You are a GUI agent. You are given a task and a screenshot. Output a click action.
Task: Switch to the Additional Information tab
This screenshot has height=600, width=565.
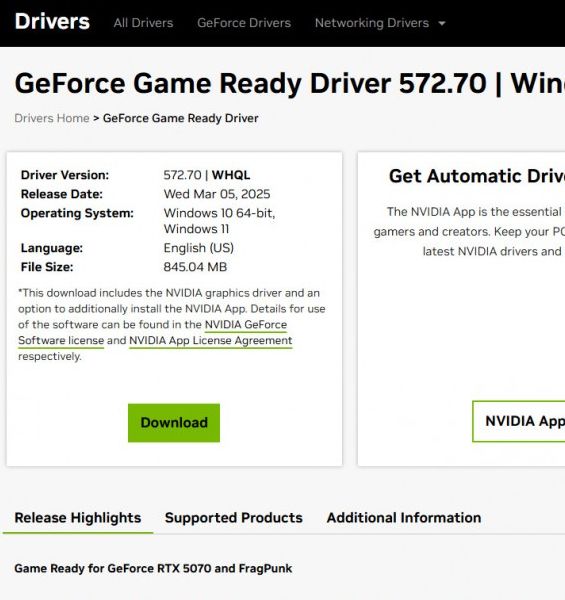pyautogui.click(x=404, y=518)
